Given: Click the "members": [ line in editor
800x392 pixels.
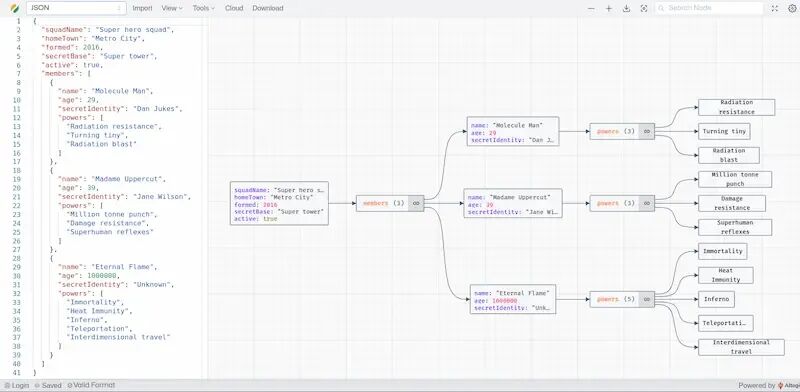Looking at the screenshot, I should (66, 74).
